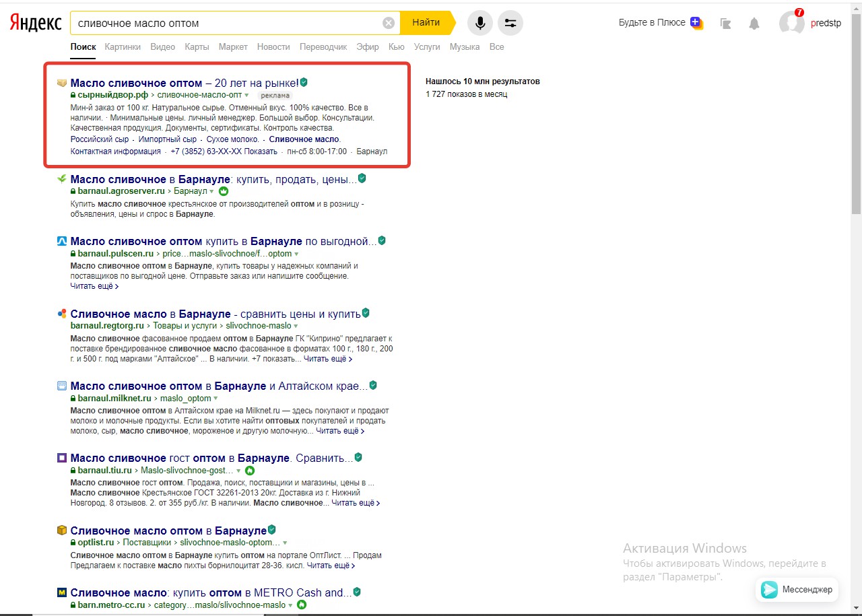This screenshot has height=616, width=862.
Task: Expand dropdown arrow after agroserver Барнаул path
Action: coord(212,192)
